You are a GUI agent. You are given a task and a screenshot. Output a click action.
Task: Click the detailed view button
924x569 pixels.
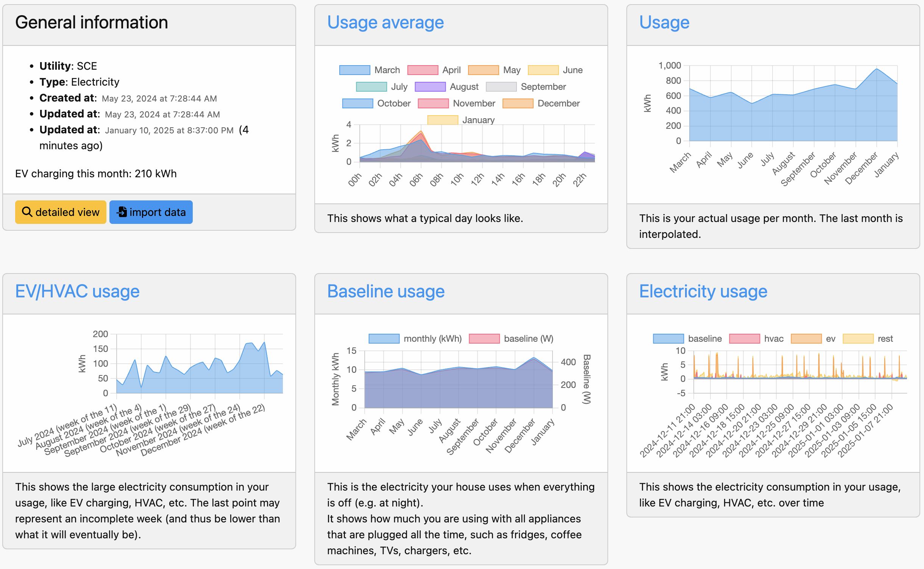tap(61, 212)
